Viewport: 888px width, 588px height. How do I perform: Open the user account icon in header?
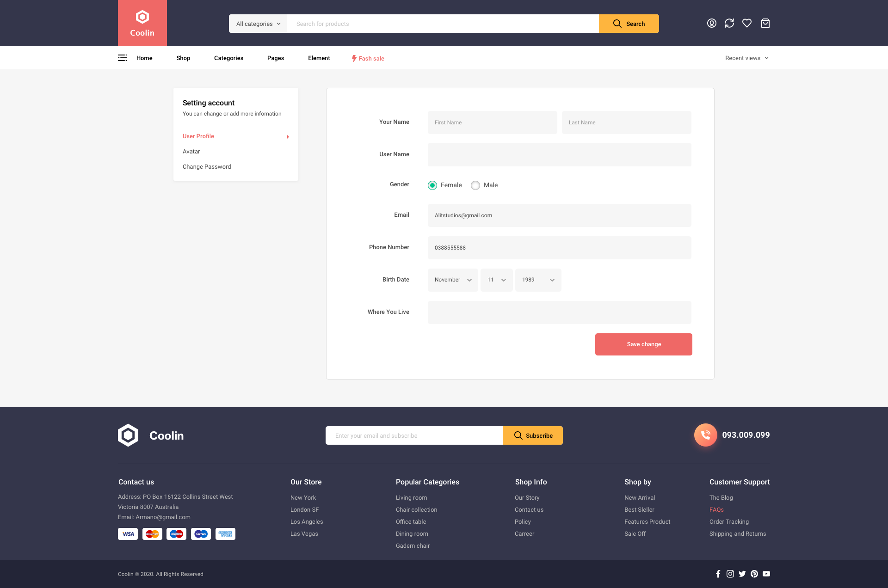[x=712, y=23]
